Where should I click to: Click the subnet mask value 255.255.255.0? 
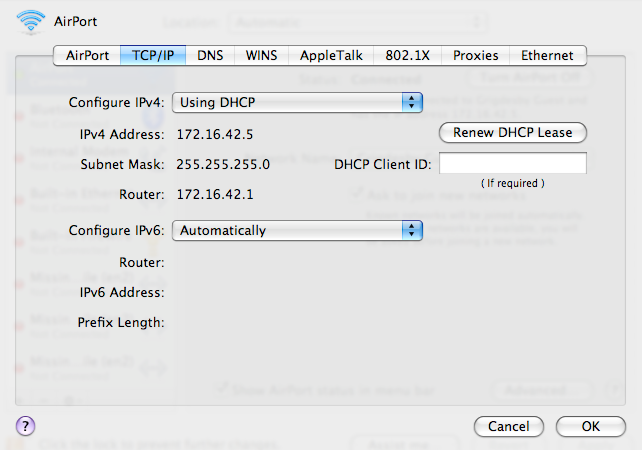pos(223,164)
